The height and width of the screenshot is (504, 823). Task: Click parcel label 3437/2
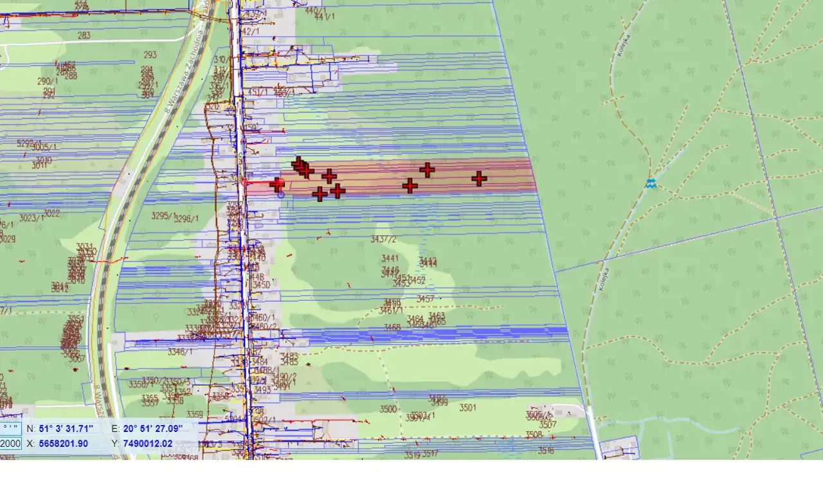click(x=383, y=239)
